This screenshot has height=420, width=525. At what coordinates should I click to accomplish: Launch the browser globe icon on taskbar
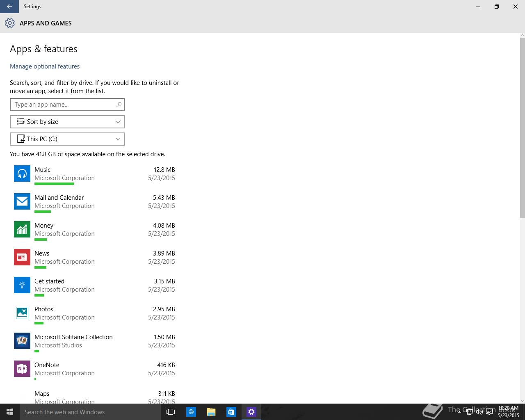191,412
